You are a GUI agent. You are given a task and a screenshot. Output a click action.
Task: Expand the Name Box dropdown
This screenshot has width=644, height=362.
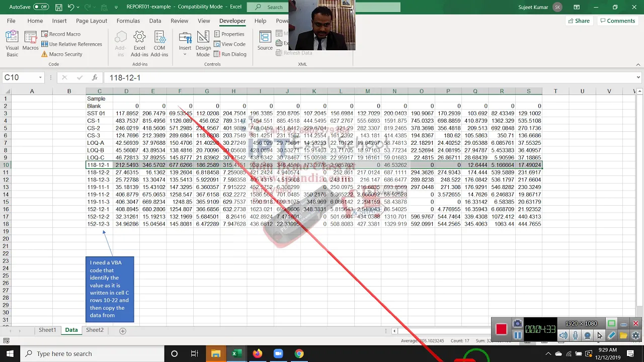(40, 77)
